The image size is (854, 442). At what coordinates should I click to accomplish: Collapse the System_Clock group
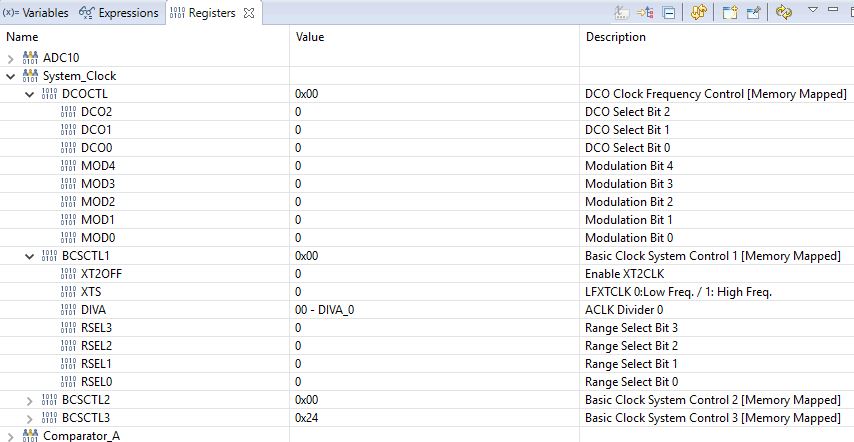click(x=11, y=76)
